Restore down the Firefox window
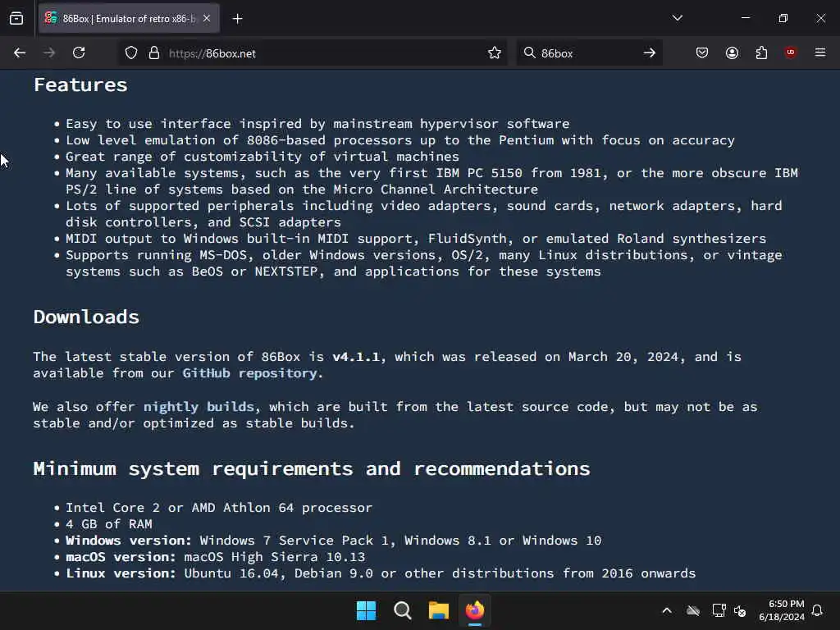840x630 pixels. [x=783, y=18]
